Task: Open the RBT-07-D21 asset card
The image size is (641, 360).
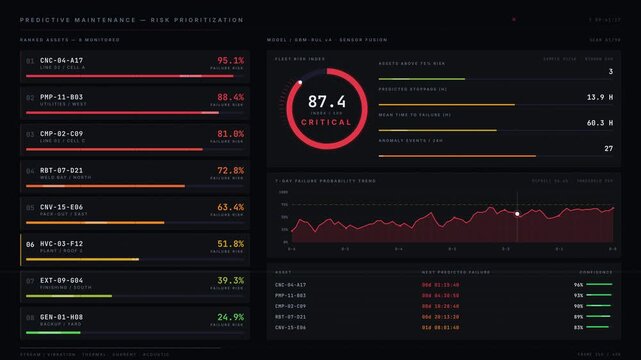Action: [x=134, y=177]
